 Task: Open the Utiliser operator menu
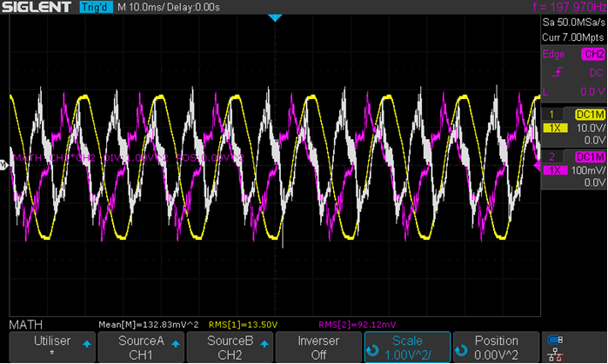(x=52, y=347)
